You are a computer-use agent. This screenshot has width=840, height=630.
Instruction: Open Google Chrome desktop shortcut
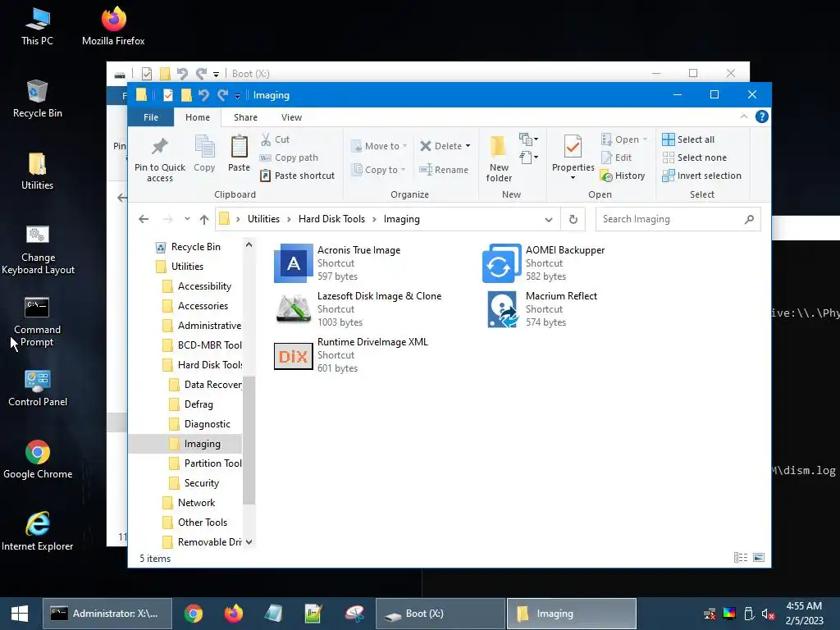[38, 459]
